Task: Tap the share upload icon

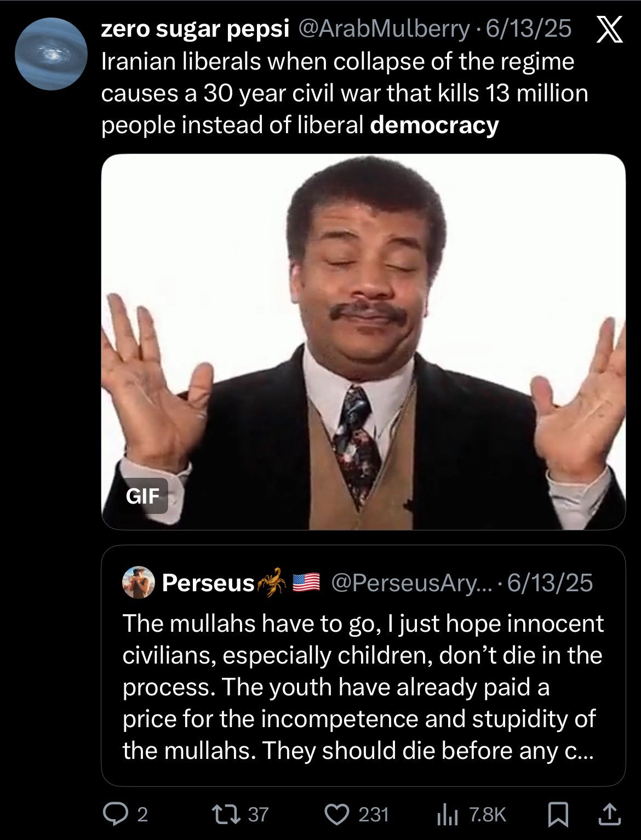Action: click(610, 814)
